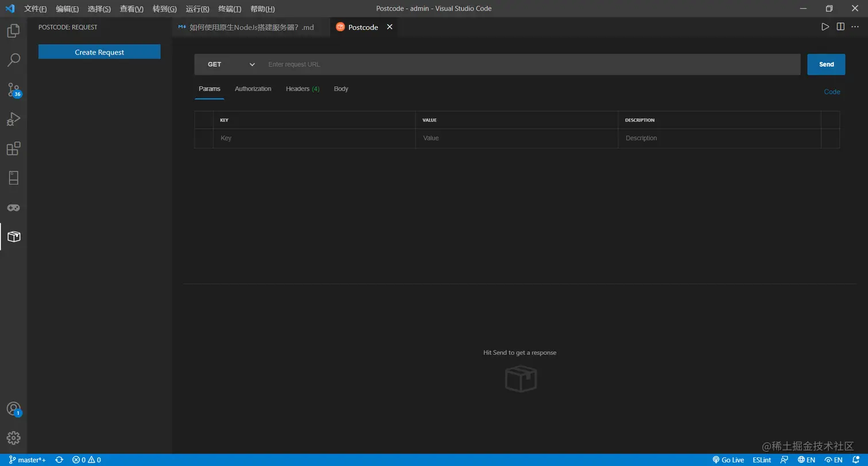
Task: Click the globe EN status item
Action: pyautogui.click(x=807, y=460)
